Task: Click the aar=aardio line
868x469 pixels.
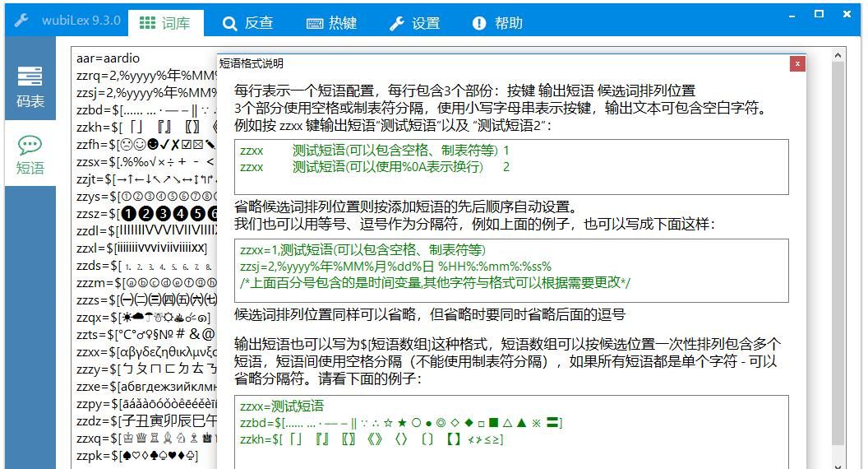Action: click(108, 58)
